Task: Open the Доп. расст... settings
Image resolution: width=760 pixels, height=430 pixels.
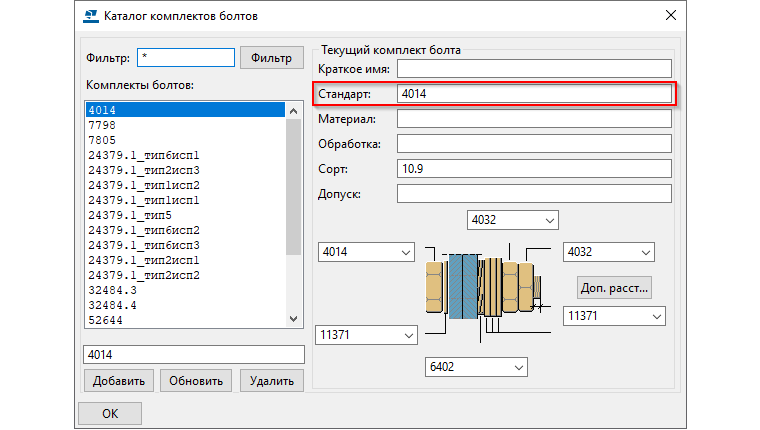Action: 614,288
